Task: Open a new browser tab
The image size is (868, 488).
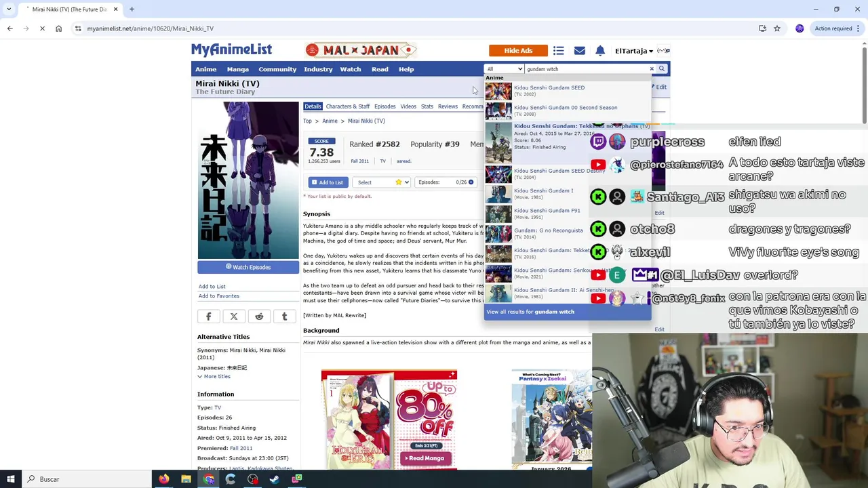Action: 132,9
